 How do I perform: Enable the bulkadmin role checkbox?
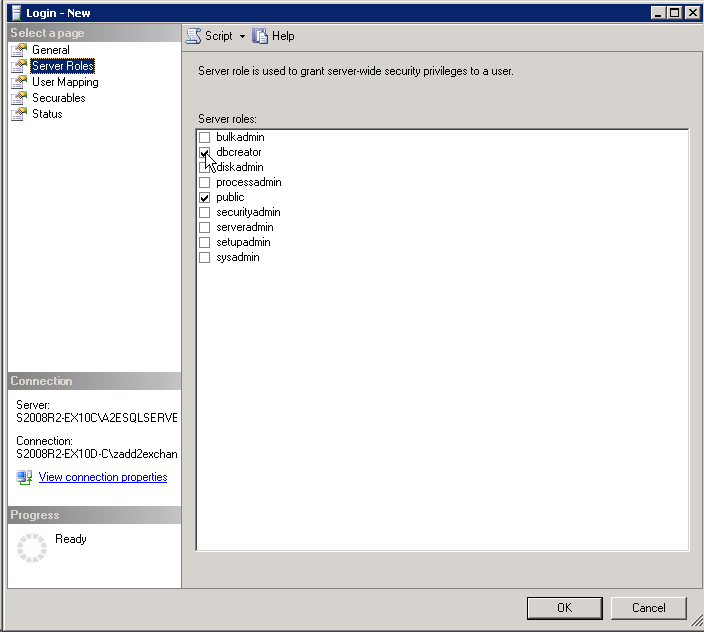pos(205,137)
